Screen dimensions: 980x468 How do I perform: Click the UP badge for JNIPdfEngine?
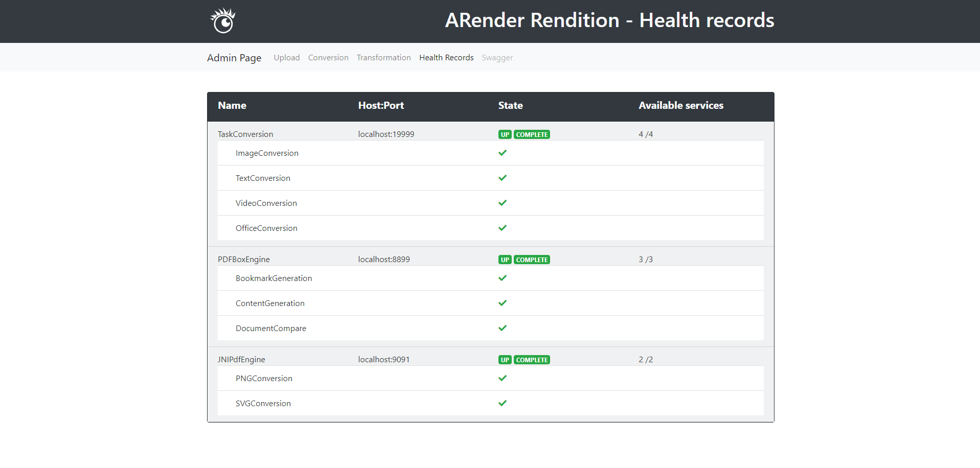pyautogui.click(x=505, y=359)
